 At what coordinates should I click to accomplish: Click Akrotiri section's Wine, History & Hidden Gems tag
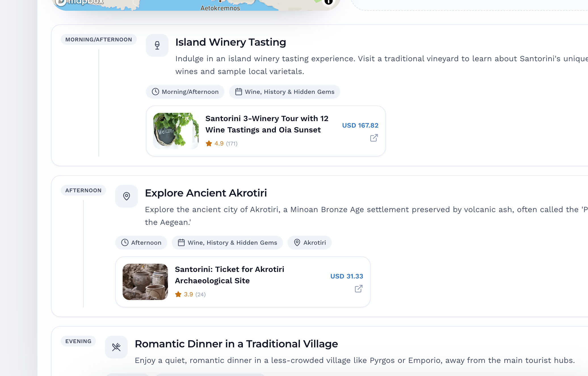pos(227,243)
